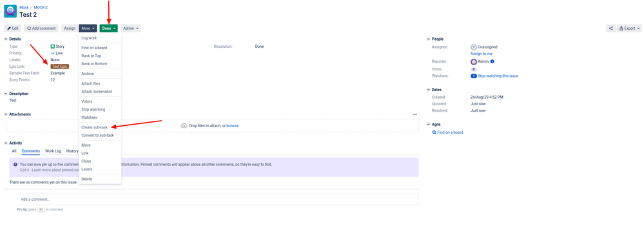
Task: Choose Delete menu item
Action: click(100, 180)
